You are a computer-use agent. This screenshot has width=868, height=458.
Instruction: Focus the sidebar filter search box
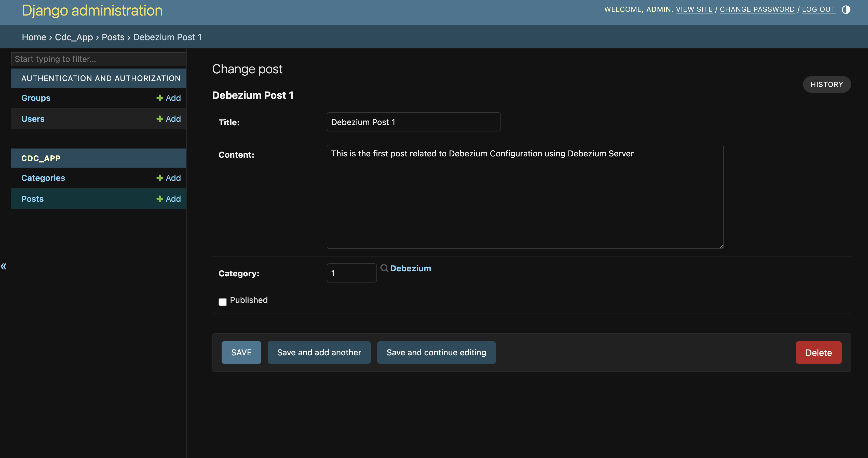point(98,59)
